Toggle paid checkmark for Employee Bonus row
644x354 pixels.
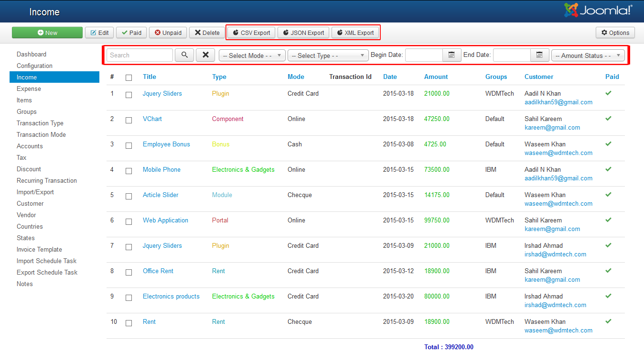[608, 144]
